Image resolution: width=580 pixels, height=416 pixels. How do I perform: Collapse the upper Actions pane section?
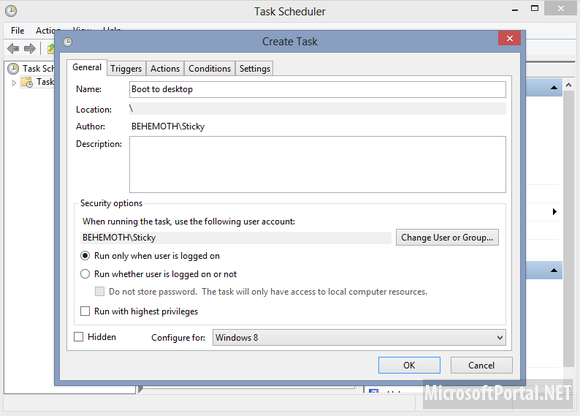(554, 88)
